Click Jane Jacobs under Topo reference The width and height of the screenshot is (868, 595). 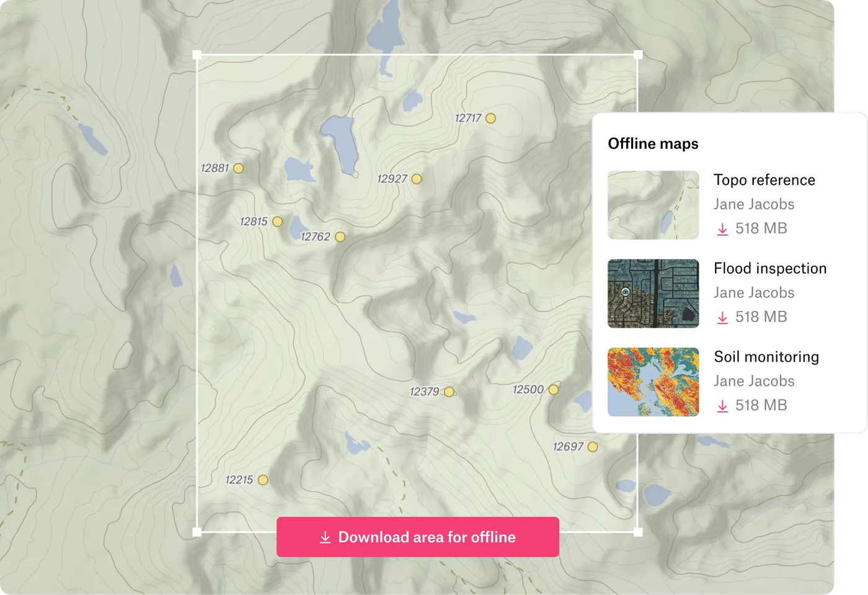(754, 204)
